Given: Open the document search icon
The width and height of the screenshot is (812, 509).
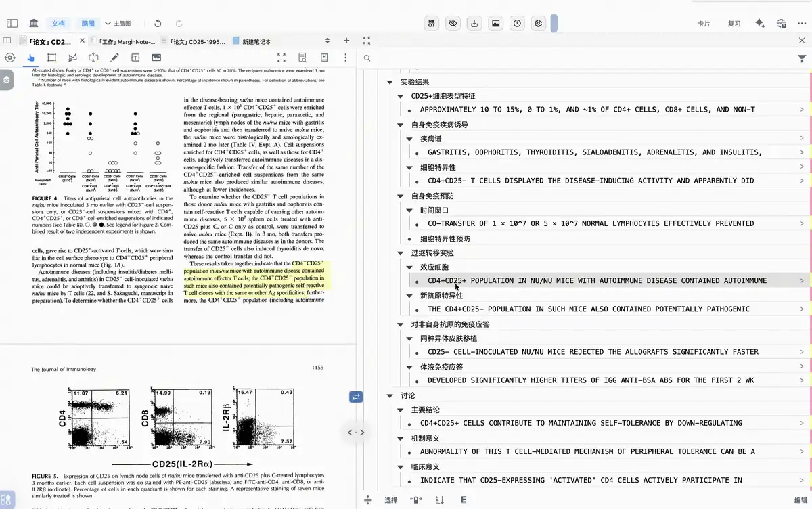Looking at the screenshot, I should click(302, 58).
